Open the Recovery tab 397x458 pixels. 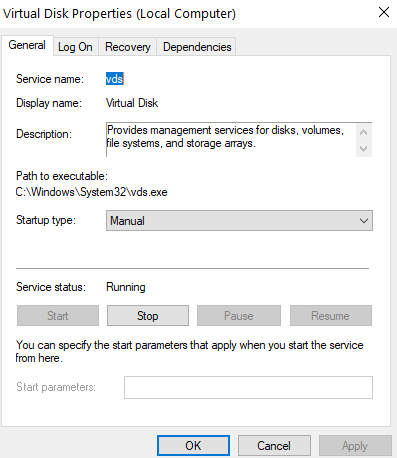[128, 47]
